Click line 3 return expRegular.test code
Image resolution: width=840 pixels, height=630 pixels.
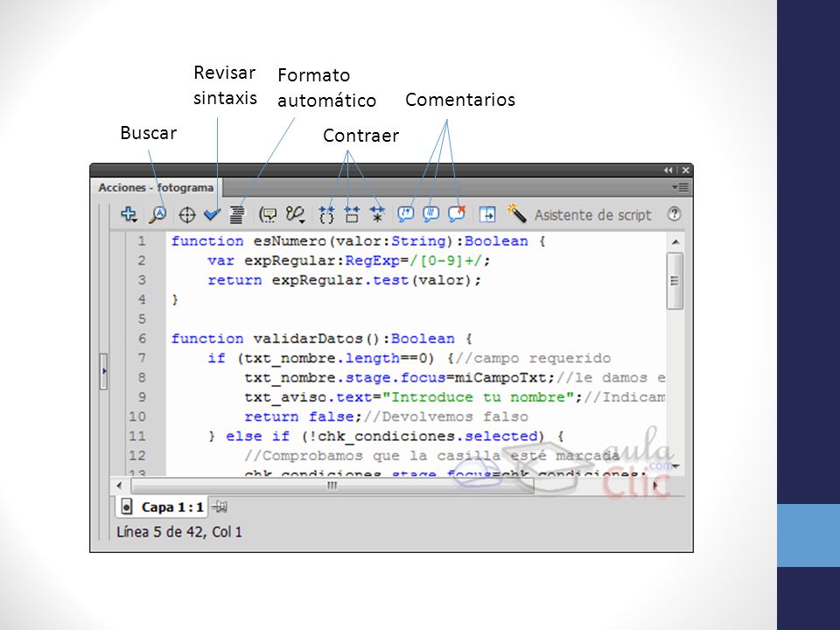[x=345, y=280]
